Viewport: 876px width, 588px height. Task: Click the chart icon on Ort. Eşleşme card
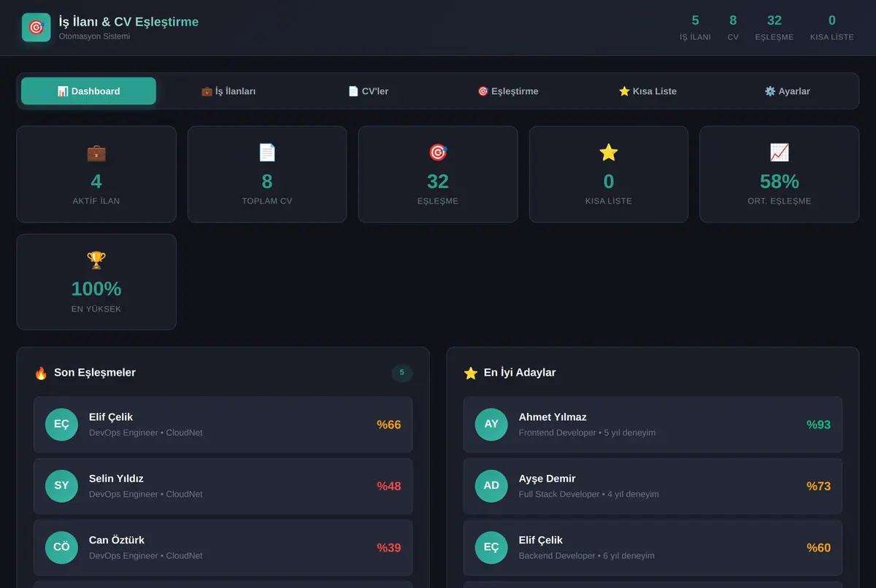pos(780,152)
